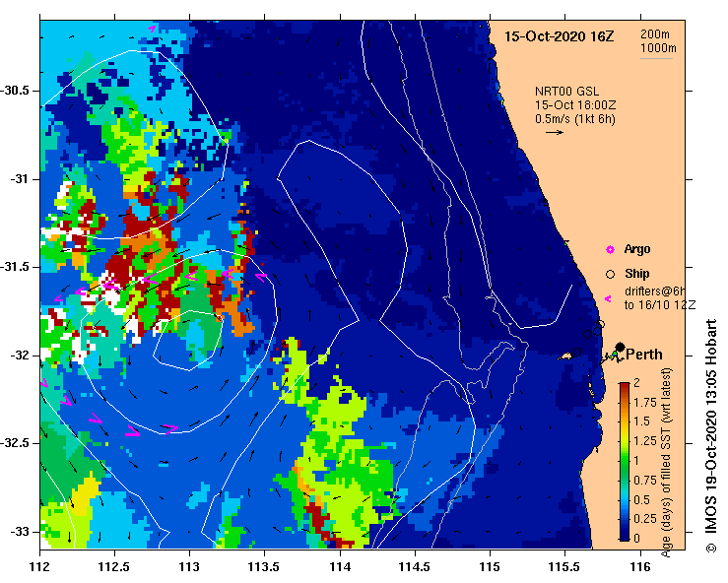
Task: Click the longitude axis label '112.5'
Action: pos(114,567)
